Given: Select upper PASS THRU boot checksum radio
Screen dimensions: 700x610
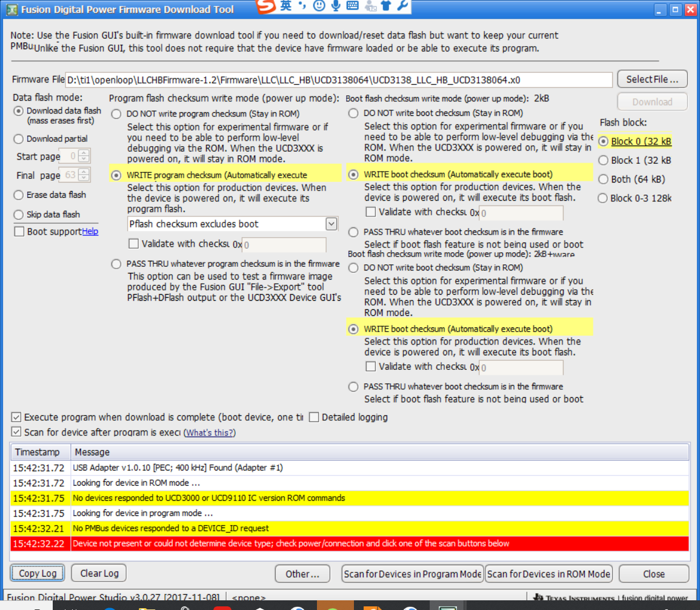Looking at the screenshot, I should coord(353,232).
